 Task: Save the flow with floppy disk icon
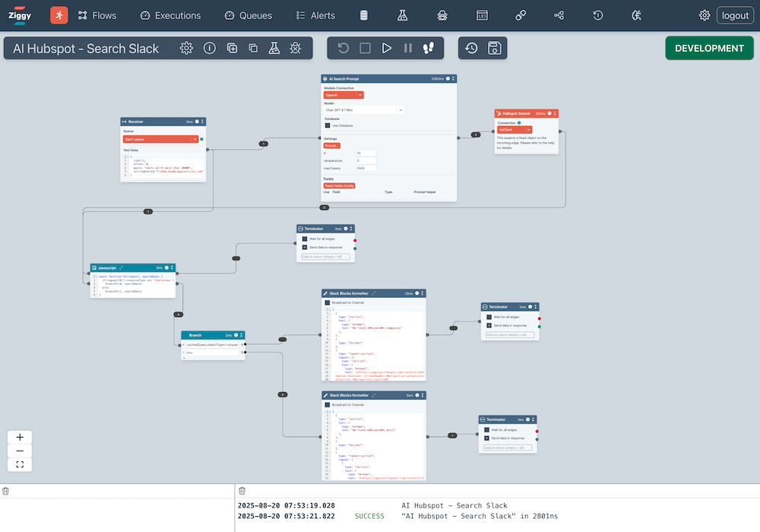tap(495, 48)
